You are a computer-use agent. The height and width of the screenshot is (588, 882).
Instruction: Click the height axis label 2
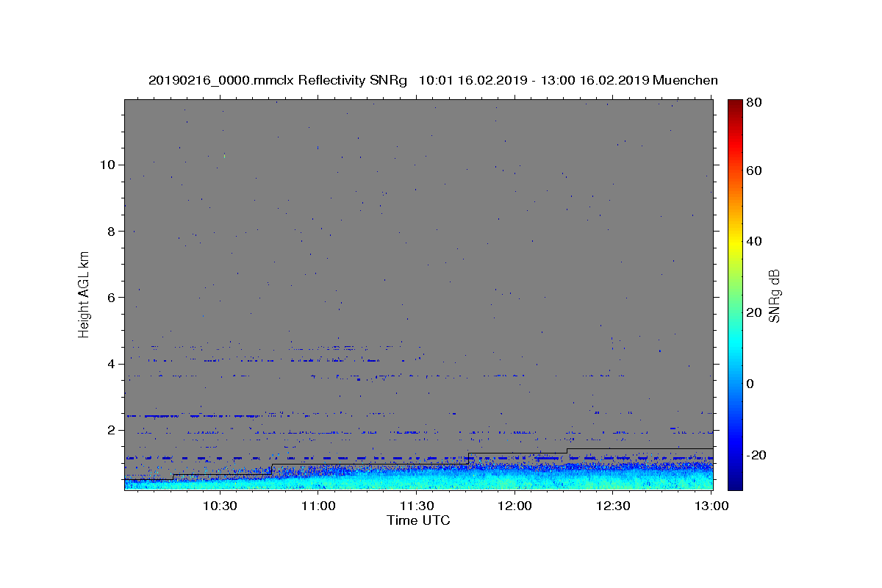click(x=110, y=429)
